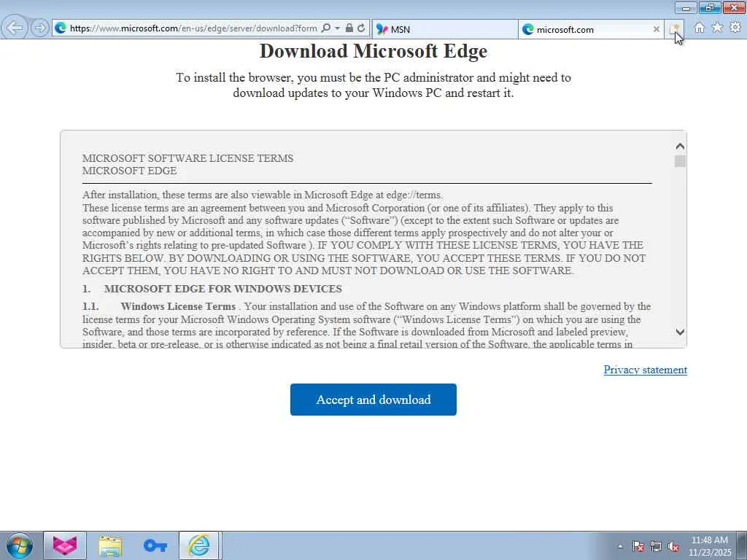Open Windows Explorer from the taskbar
Image resolution: width=747 pixels, height=560 pixels.
pyautogui.click(x=110, y=545)
